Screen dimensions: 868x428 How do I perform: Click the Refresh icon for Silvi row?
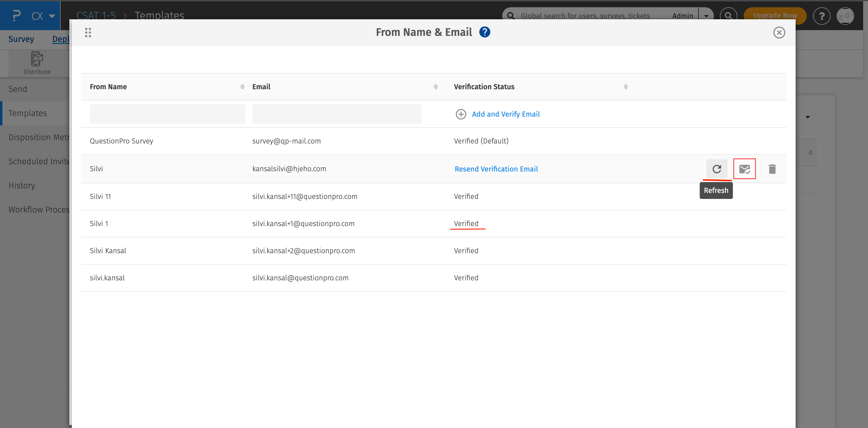716,169
